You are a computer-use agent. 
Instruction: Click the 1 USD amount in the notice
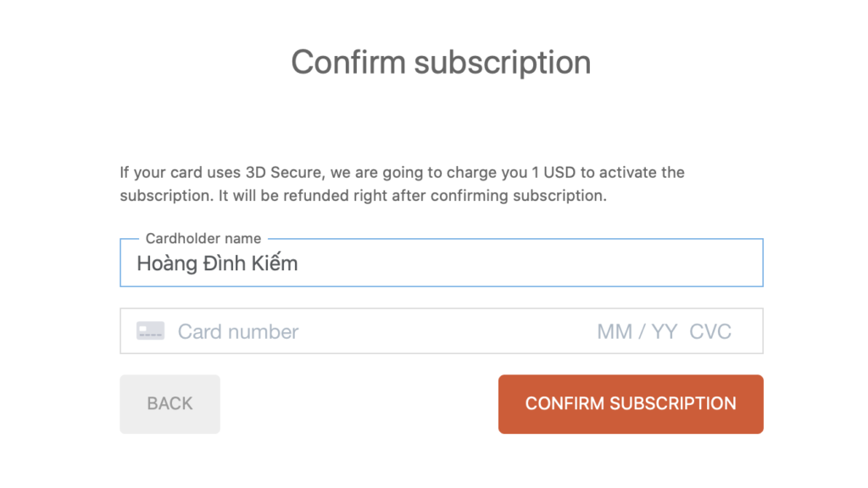[x=554, y=173]
